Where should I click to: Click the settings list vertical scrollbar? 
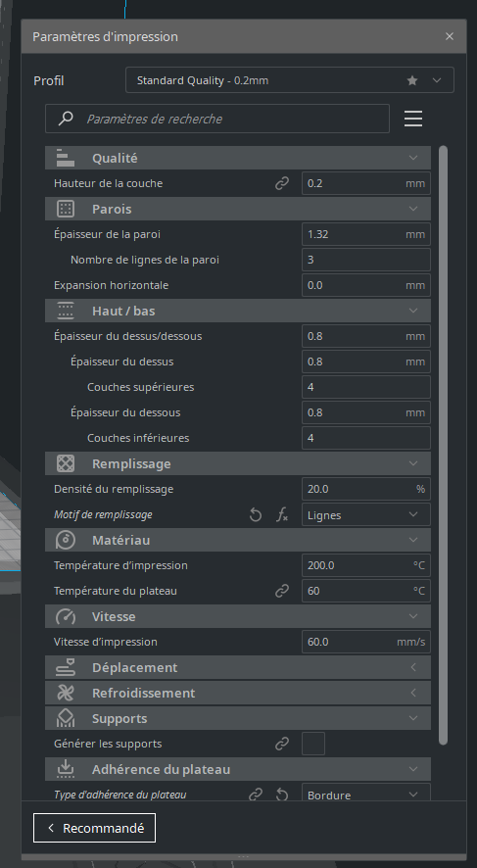pyautogui.click(x=444, y=445)
